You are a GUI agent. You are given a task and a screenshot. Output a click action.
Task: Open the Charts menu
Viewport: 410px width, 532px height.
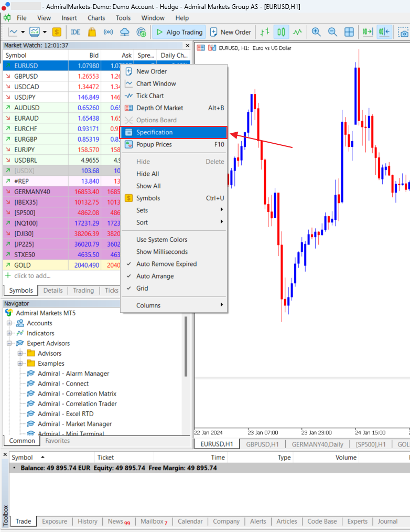pos(96,18)
